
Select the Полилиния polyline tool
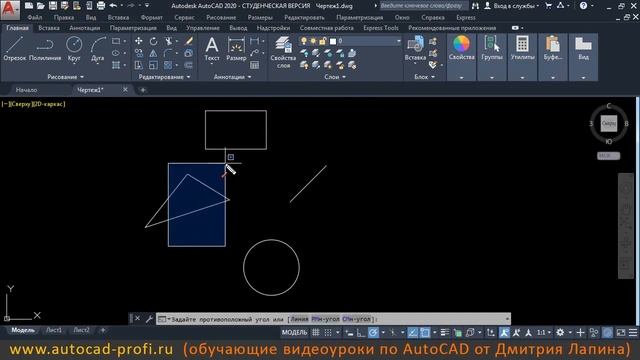[45, 49]
